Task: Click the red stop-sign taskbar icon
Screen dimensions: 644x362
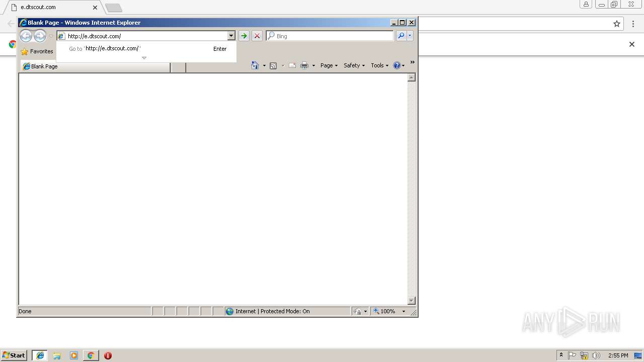Action: 108,355
